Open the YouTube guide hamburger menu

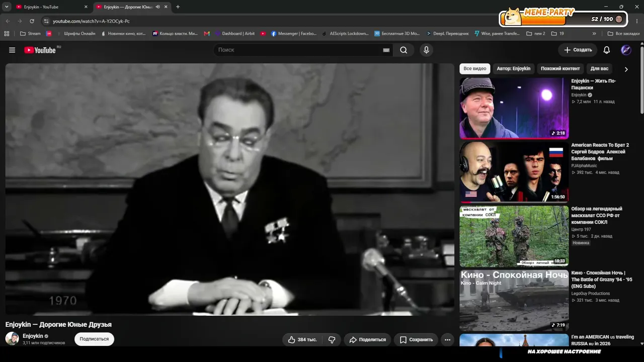12,50
